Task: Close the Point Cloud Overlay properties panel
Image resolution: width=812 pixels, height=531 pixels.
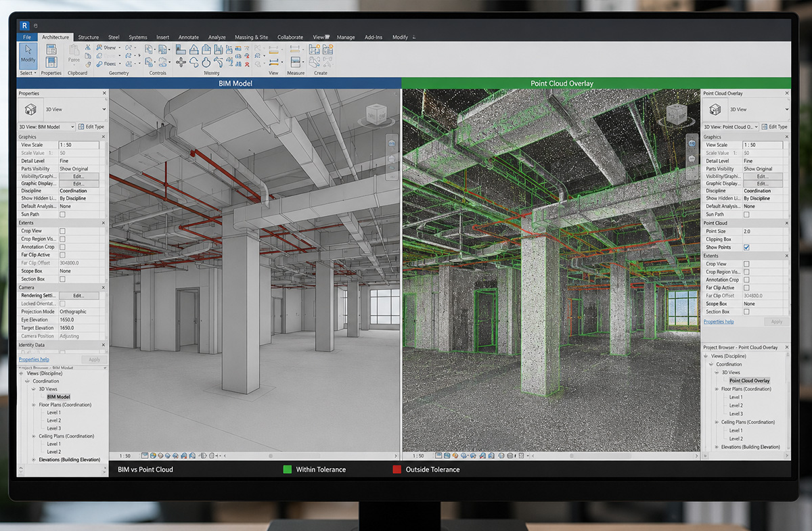Action: coord(786,93)
